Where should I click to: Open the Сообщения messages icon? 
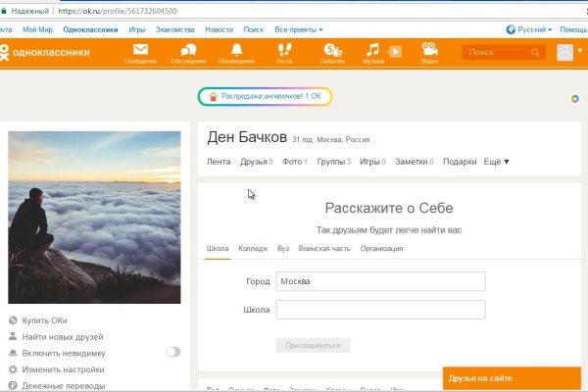(140, 51)
